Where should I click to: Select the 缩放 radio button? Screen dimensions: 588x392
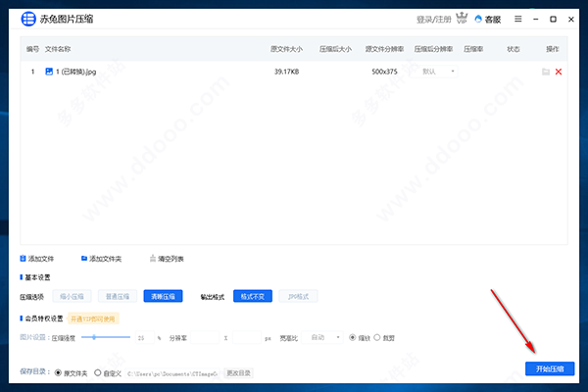[x=352, y=337]
